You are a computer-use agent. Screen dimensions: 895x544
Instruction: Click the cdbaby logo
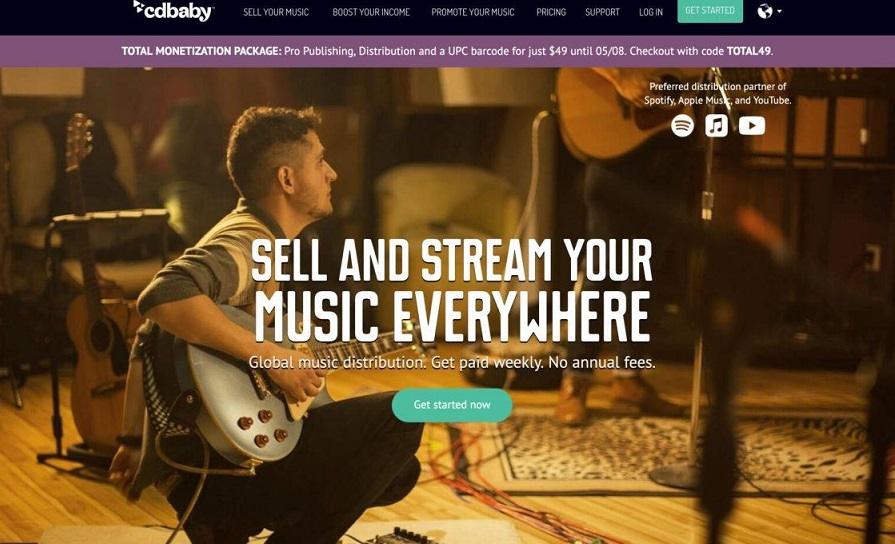pyautogui.click(x=174, y=11)
